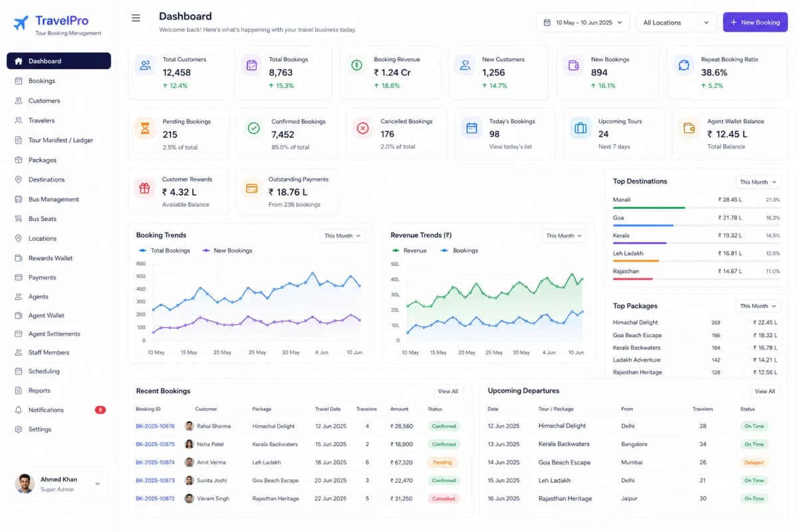
Task: Click the Cancelled status badge for Vikram Singh
Action: (x=444, y=498)
